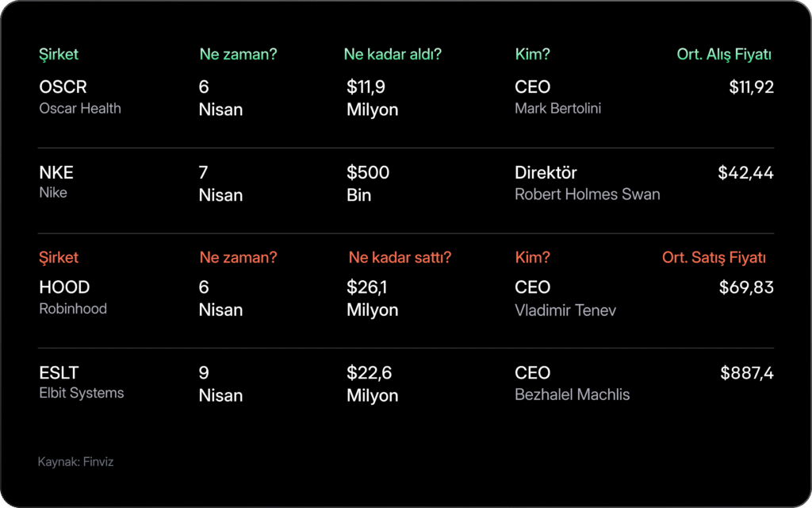The height and width of the screenshot is (508, 812).
Task: Click the OSCR ticker symbol
Action: pyautogui.click(x=63, y=87)
